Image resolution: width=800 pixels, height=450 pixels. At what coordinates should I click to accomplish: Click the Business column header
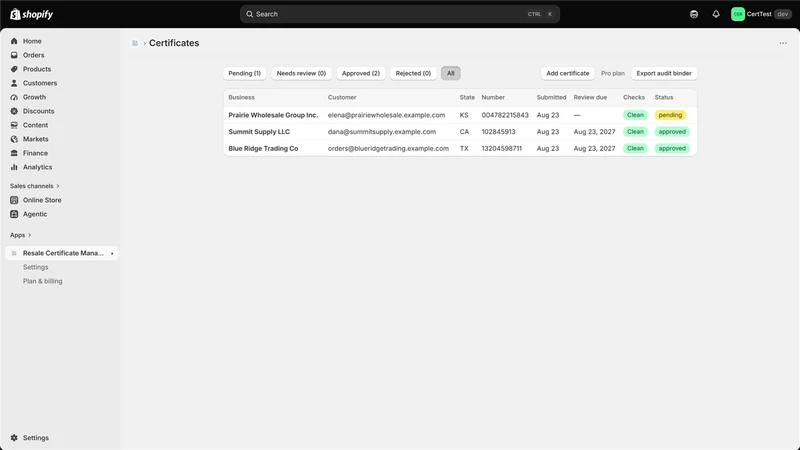(x=241, y=97)
